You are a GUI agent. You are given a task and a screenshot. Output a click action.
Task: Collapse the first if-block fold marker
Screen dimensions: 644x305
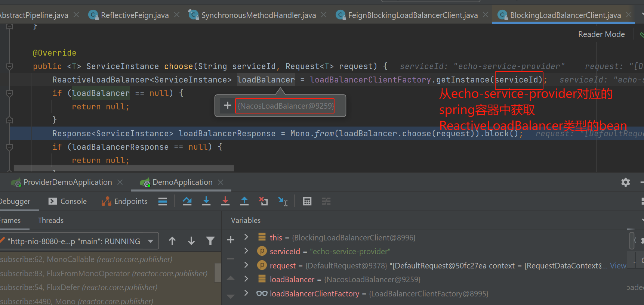coord(10,93)
